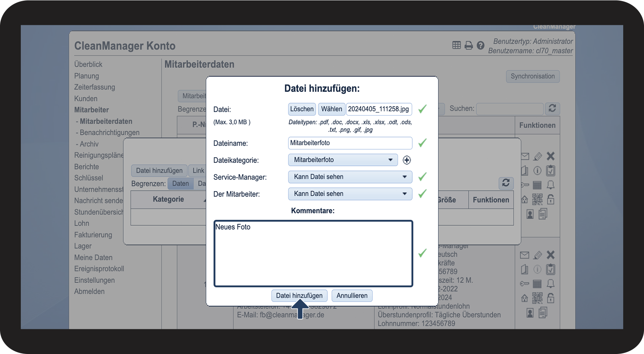This screenshot has height=354, width=644.
Task: Click the Annullieren button
Action: [x=352, y=296]
